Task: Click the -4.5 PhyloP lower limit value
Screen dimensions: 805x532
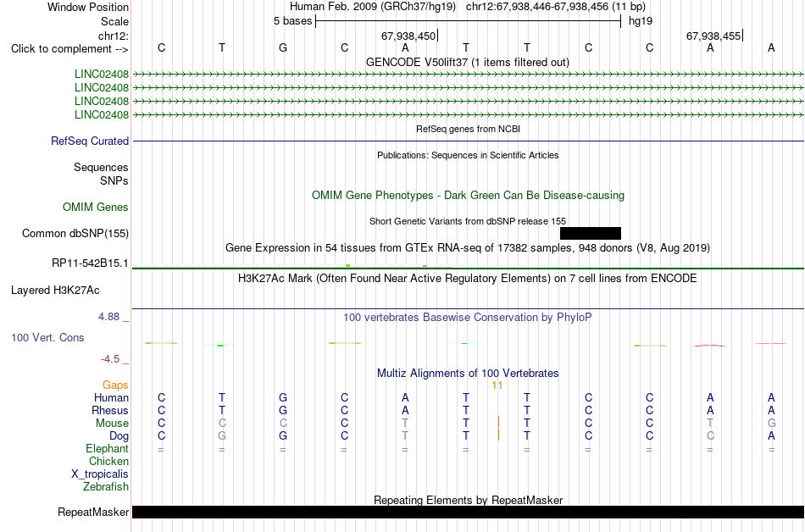Action: (110, 359)
